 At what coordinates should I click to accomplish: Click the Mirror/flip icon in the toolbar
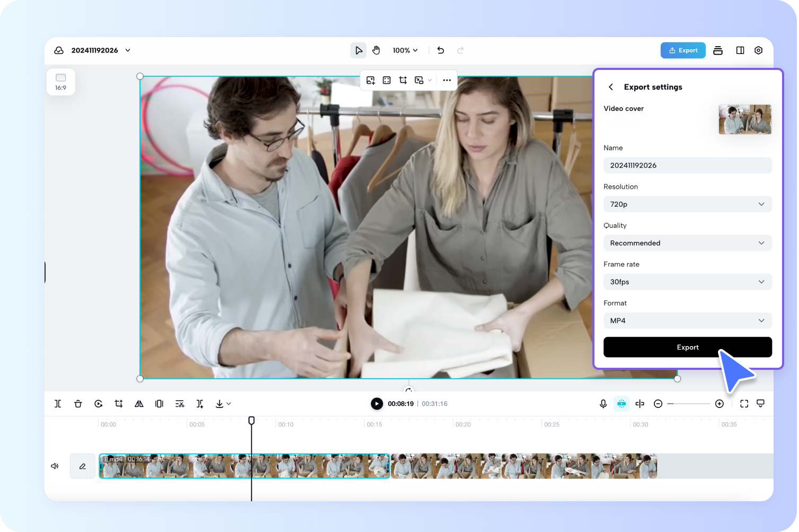(139, 403)
